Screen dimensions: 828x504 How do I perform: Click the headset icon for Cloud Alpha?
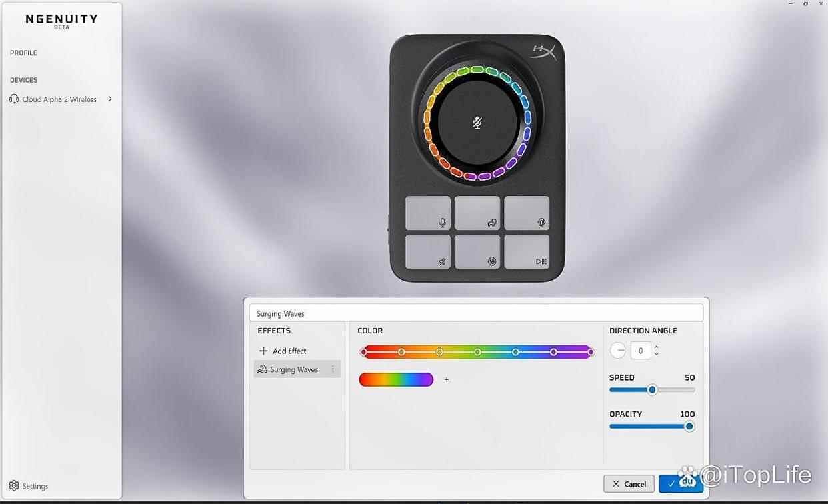14,99
